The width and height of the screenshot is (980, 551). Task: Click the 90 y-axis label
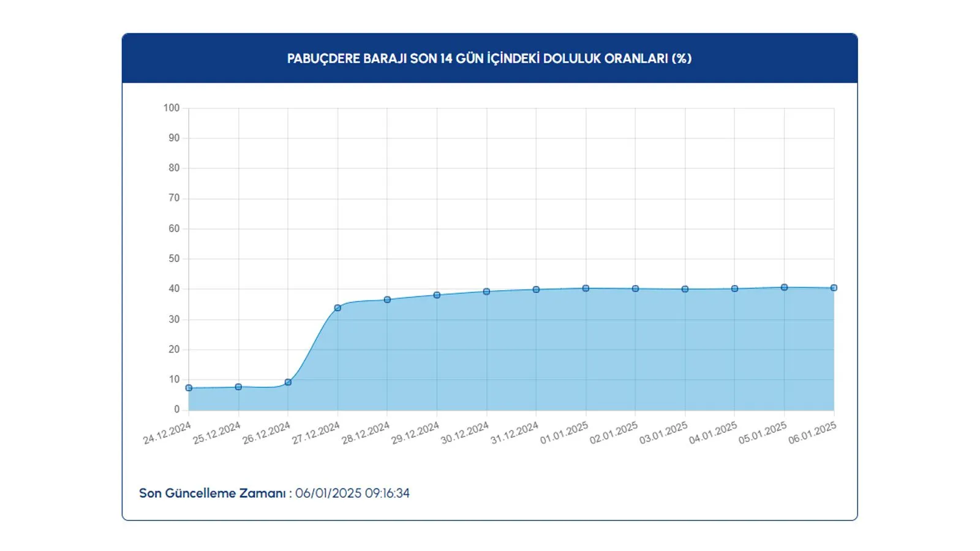pos(174,138)
